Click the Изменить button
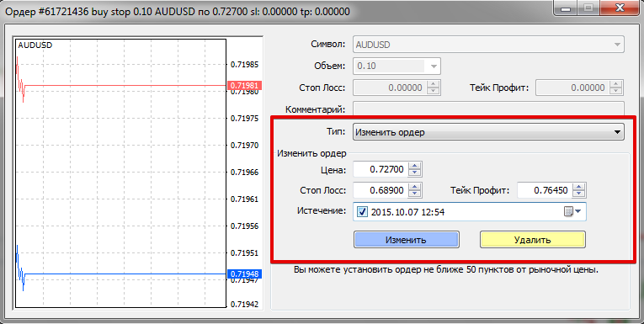The image size is (644, 324). pyautogui.click(x=407, y=239)
